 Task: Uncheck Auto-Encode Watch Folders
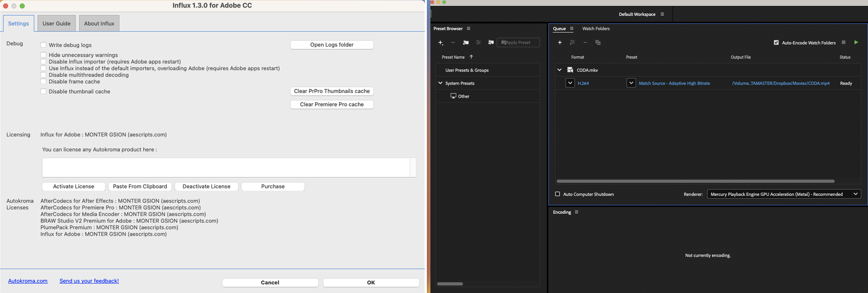tap(776, 42)
